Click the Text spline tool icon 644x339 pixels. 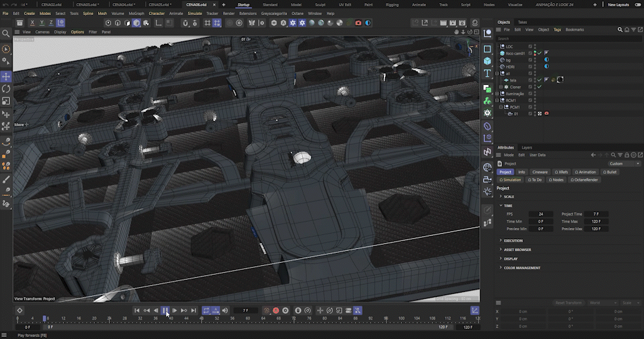tap(488, 73)
